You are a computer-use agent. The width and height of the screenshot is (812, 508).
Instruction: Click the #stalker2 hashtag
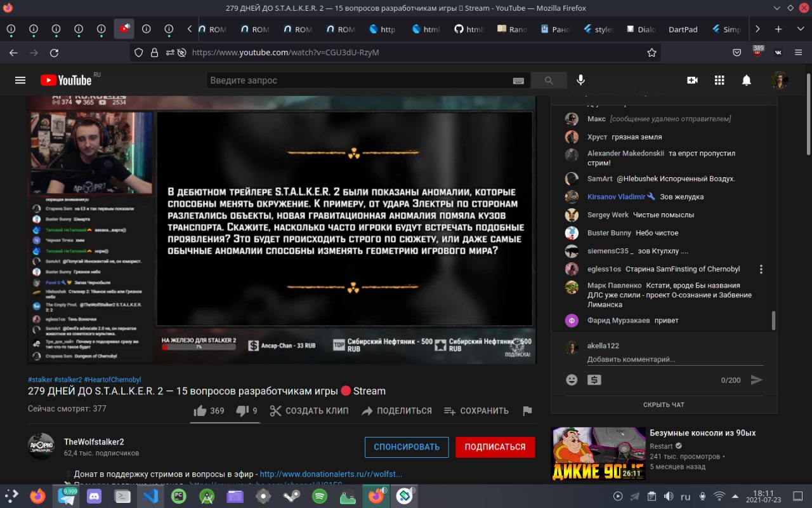(x=68, y=380)
